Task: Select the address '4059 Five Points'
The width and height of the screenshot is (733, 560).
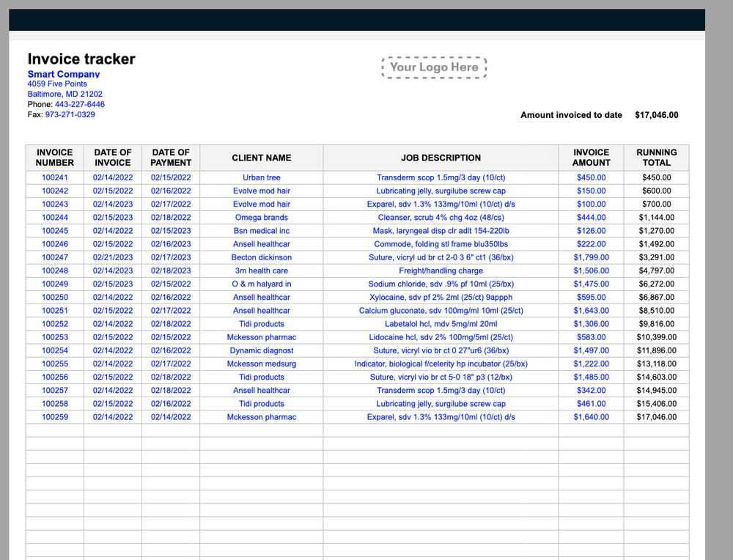Action: click(57, 84)
